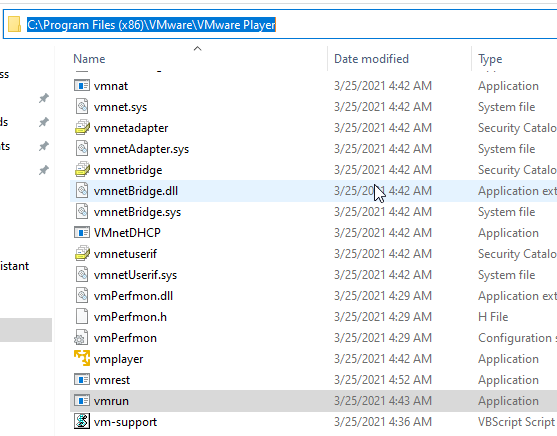Select the vmnetUserif.sys file name
Viewport: 557px width, 436px height.
click(135, 275)
